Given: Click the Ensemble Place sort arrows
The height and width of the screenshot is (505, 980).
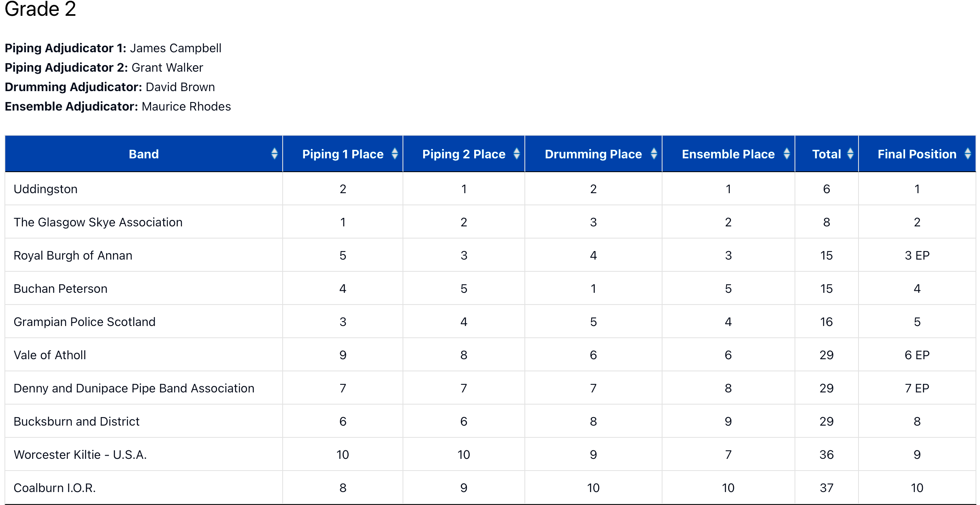Looking at the screenshot, I should coord(786,154).
